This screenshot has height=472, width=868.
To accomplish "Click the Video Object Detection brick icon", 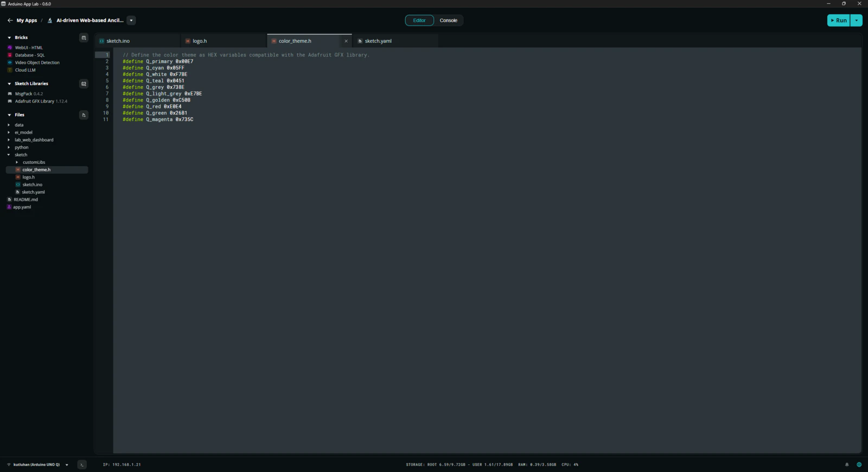I will (10, 62).
